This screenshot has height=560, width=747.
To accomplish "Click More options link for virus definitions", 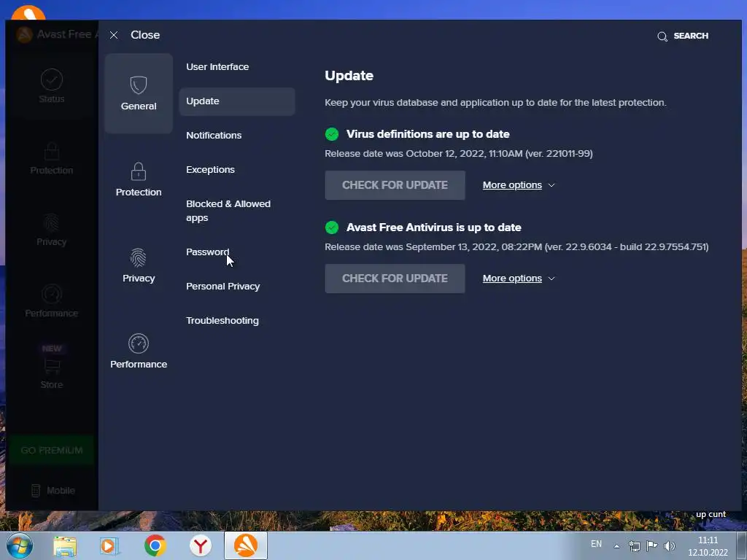I will (x=512, y=185).
